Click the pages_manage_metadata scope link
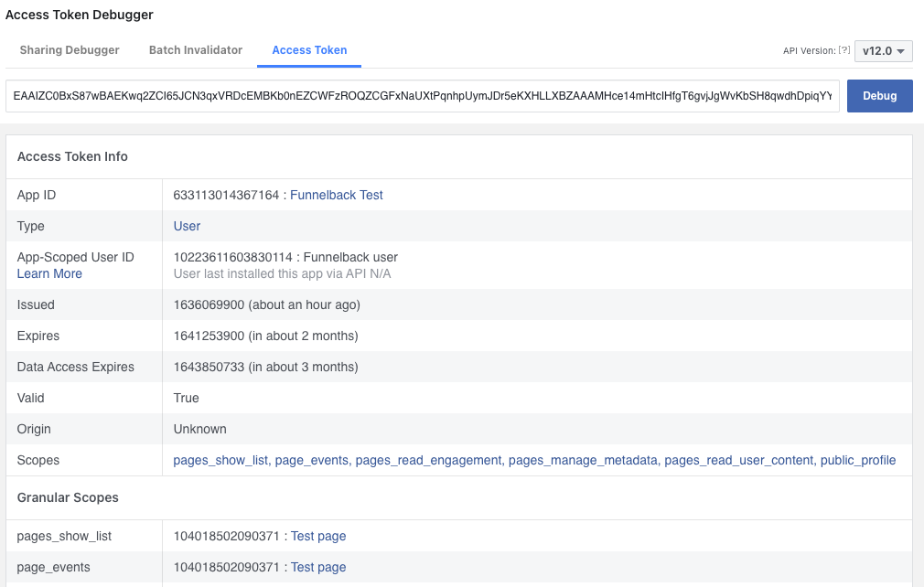Viewport: 924px width, 587px height. [586, 460]
